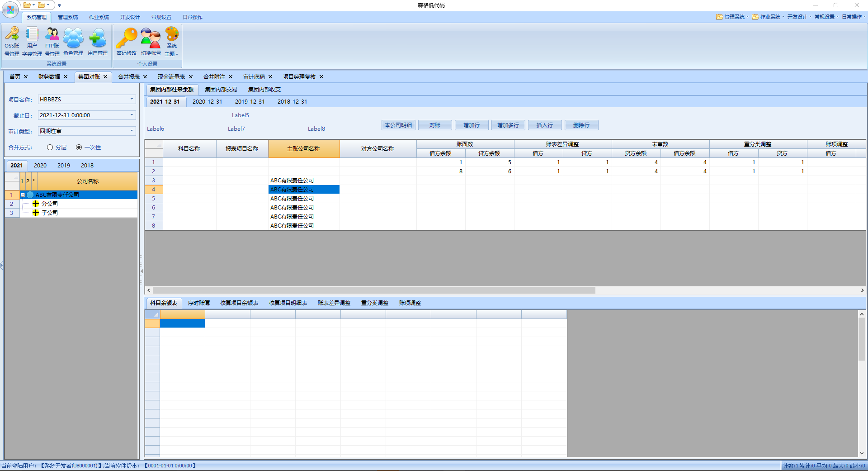Select the 一次性 radio button
This screenshot has width=868, height=471.
79,147
